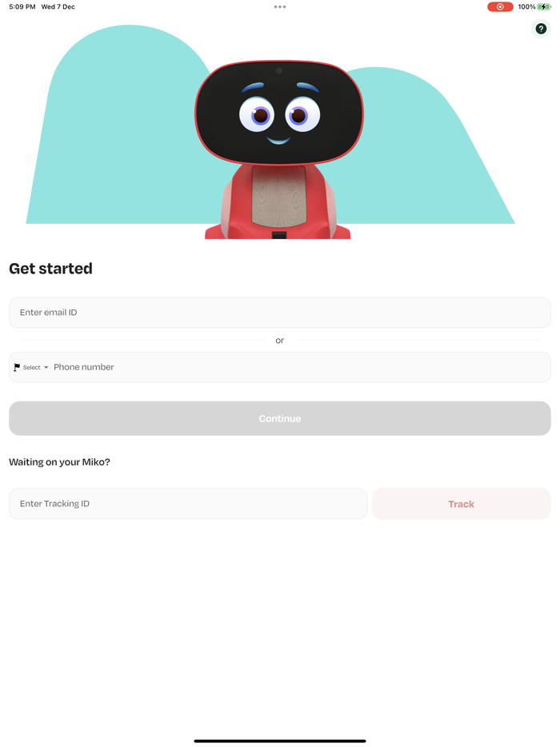The height and width of the screenshot is (747, 560).
Task: Tap the clock time in status bar
Action: point(22,6)
